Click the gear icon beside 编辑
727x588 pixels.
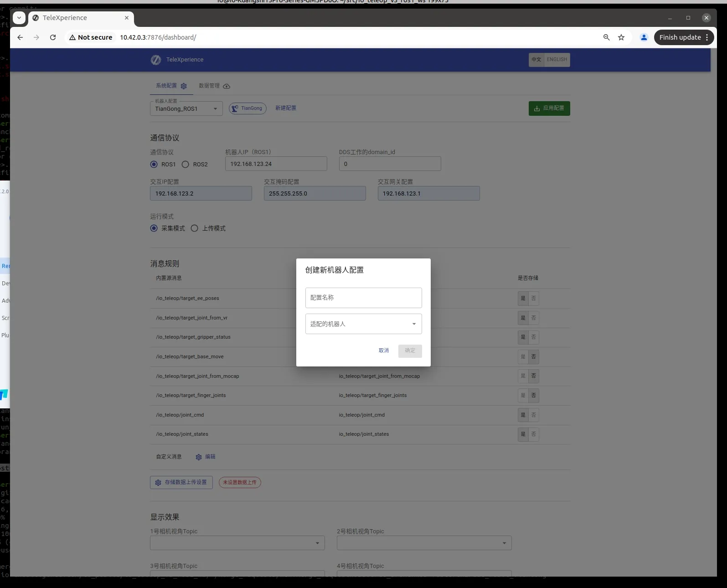(199, 457)
